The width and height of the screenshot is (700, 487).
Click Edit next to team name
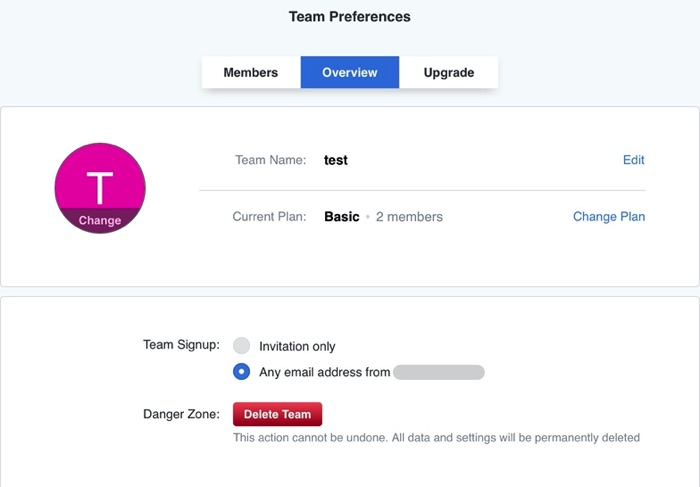click(x=633, y=160)
